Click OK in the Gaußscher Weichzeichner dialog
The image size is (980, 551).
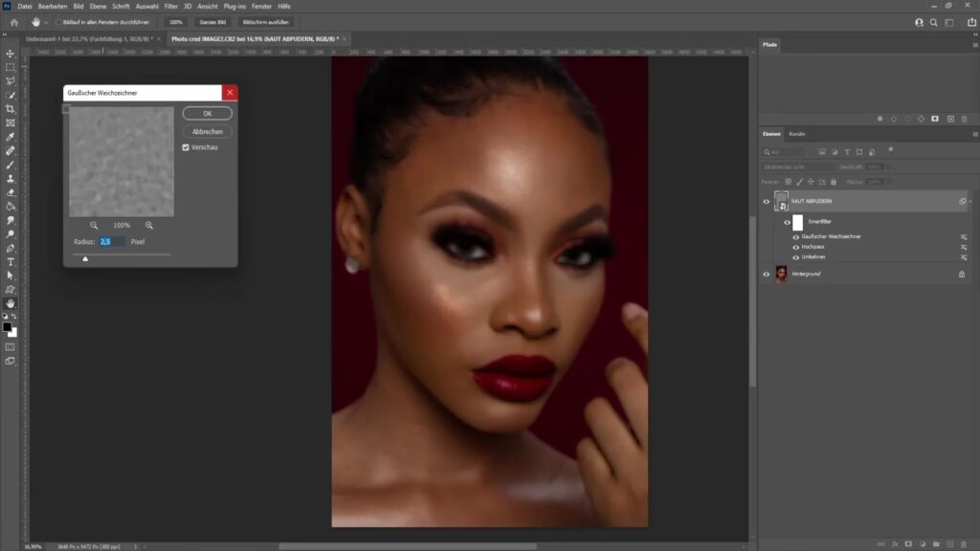point(208,114)
